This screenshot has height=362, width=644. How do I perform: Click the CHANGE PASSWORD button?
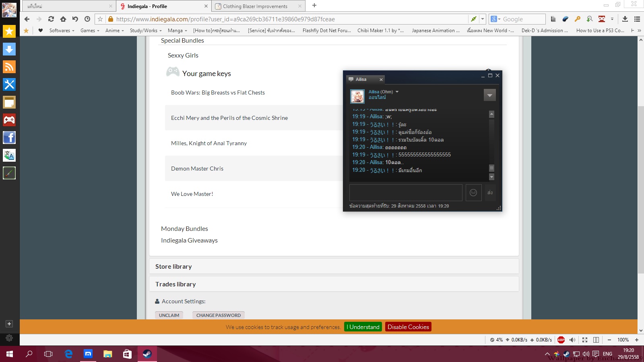(x=219, y=315)
